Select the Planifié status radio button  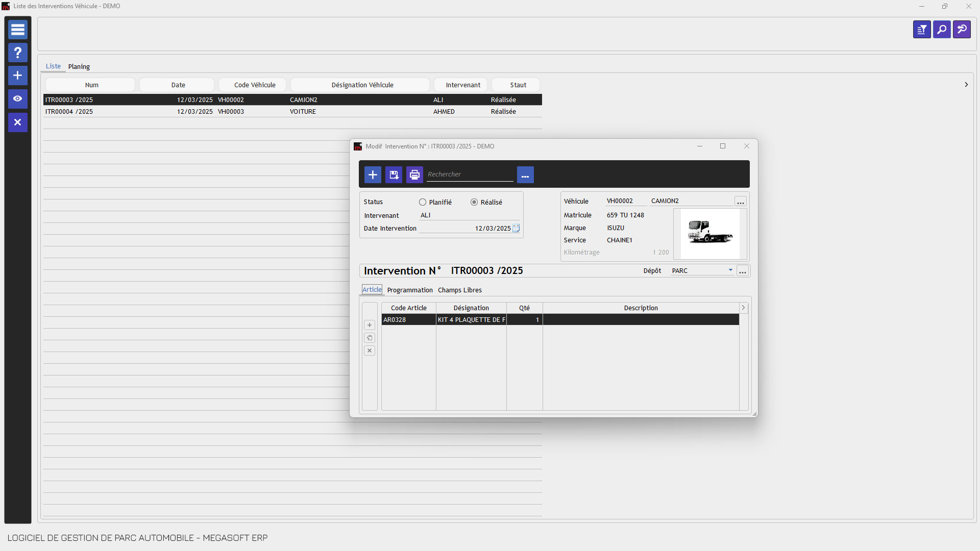pos(423,202)
